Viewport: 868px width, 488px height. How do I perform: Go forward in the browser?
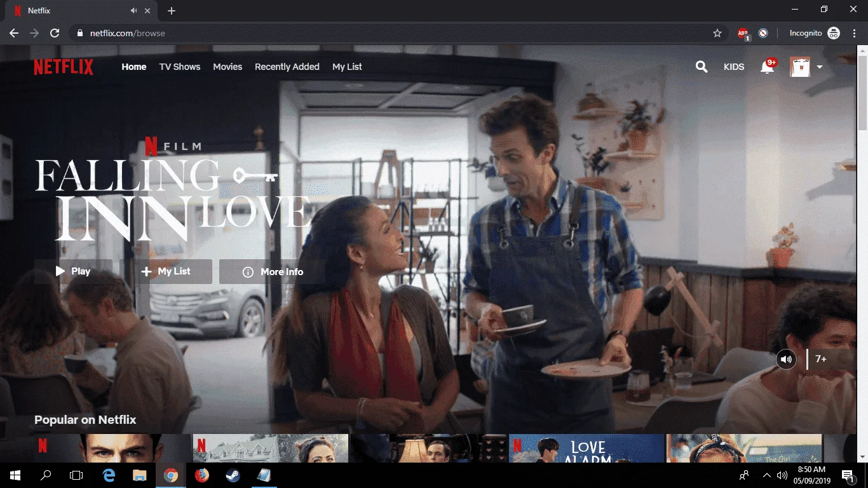coord(34,33)
